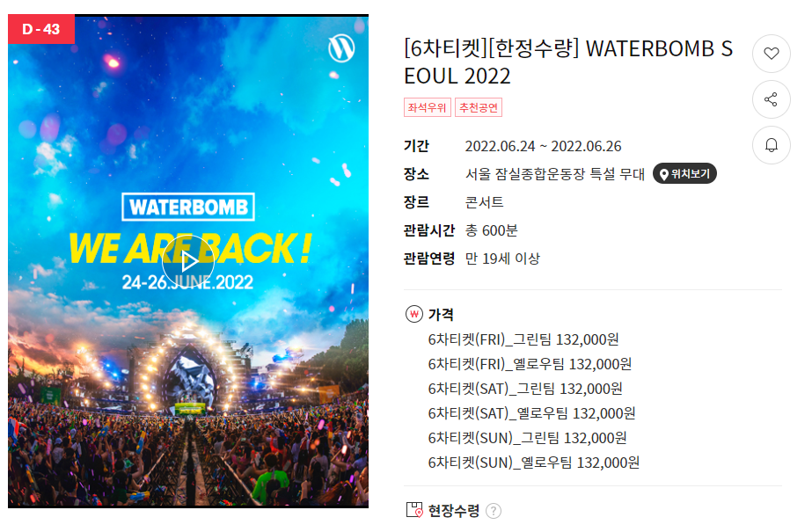Select the 추천공연 tag
The height and width of the screenshot is (532, 812).
(x=479, y=107)
